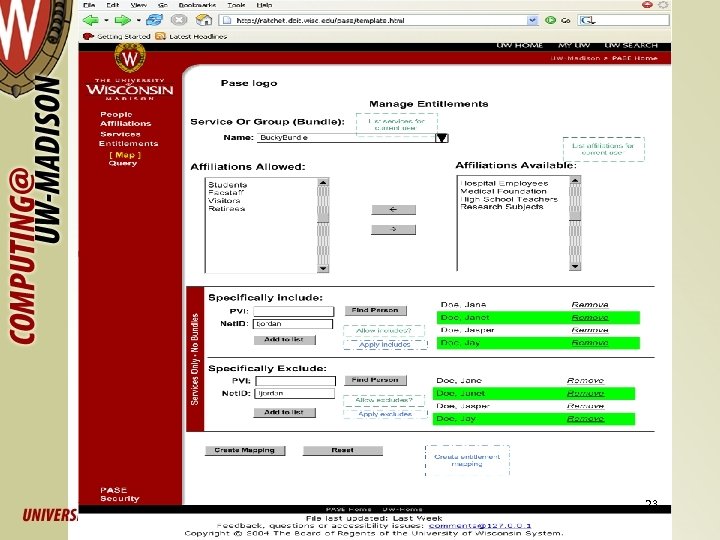Open People in the sidebar
The width and height of the screenshot is (720, 540).
click(116, 114)
